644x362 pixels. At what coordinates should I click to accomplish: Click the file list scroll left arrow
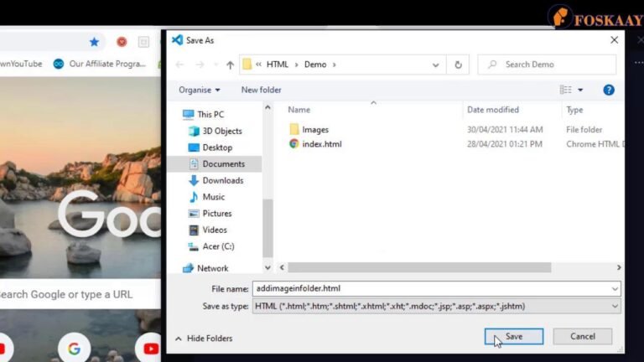(x=282, y=267)
